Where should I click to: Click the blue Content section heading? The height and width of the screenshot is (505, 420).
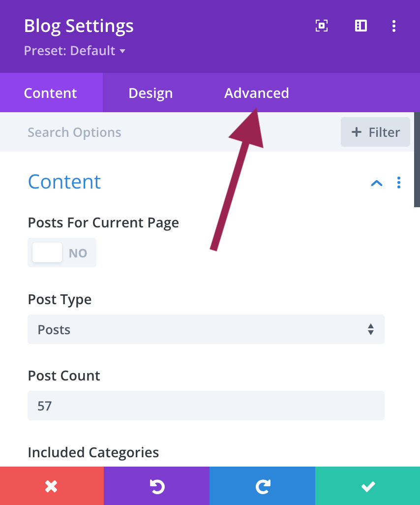(x=64, y=182)
